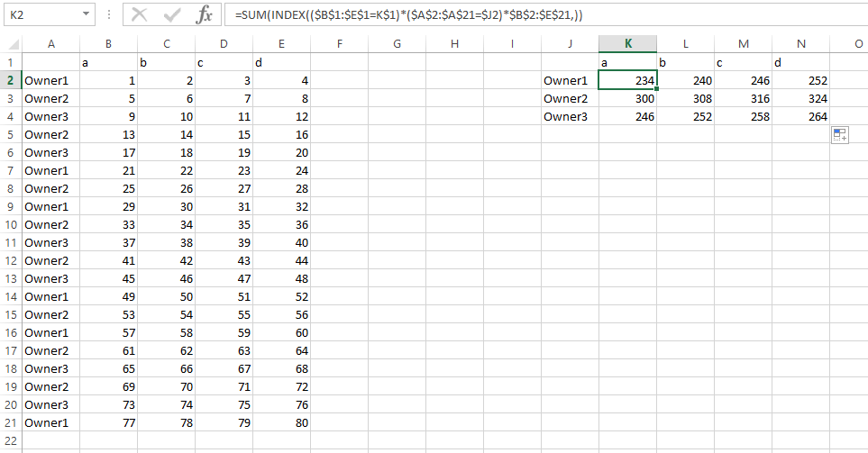Viewport: 868px width, 453px height.
Task: Open the Auto Fill Options icon
Action: 840,134
